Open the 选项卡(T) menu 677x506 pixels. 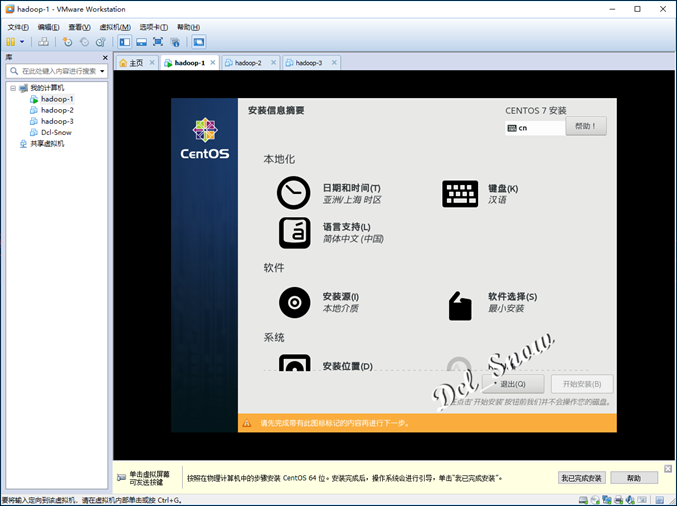154,27
